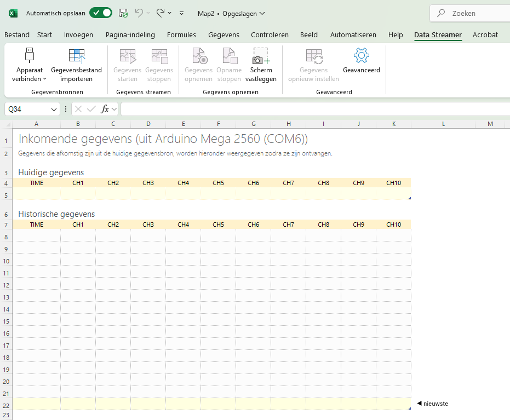Open the Acrobat tab

485,35
